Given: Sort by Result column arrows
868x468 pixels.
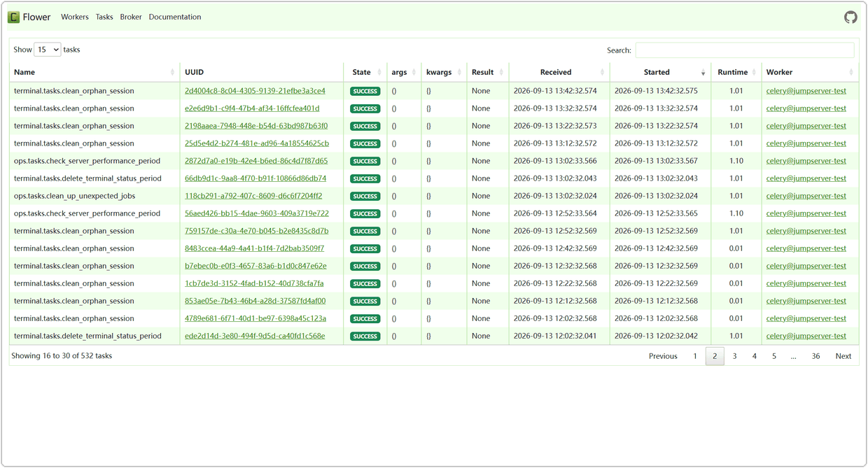Looking at the screenshot, I should point(501,73).
